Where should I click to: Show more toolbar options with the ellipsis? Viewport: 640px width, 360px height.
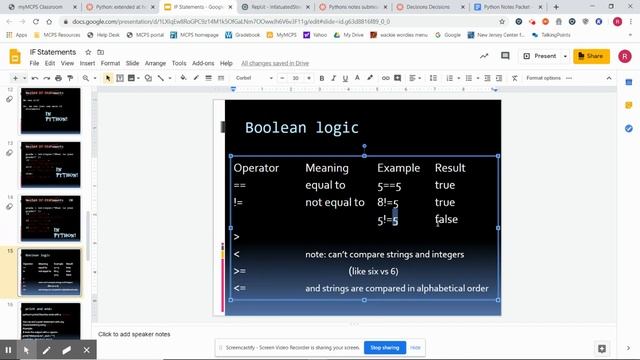tap(569, 78)
